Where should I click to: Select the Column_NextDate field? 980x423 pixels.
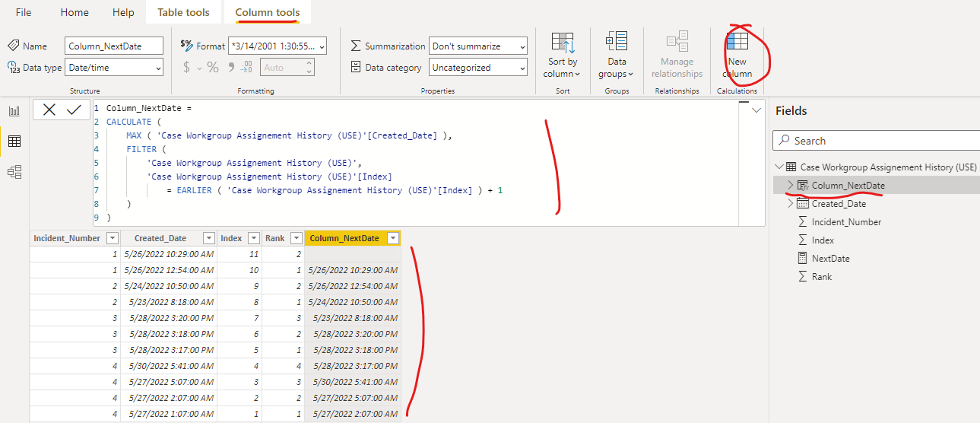(848, 185)
